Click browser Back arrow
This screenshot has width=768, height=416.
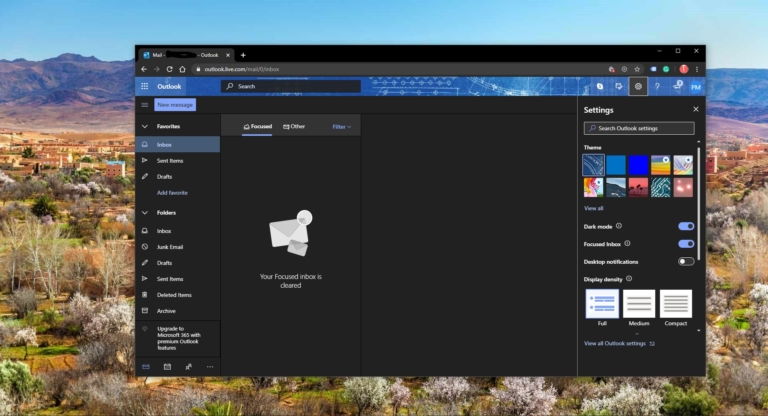[x=144, y=69]
